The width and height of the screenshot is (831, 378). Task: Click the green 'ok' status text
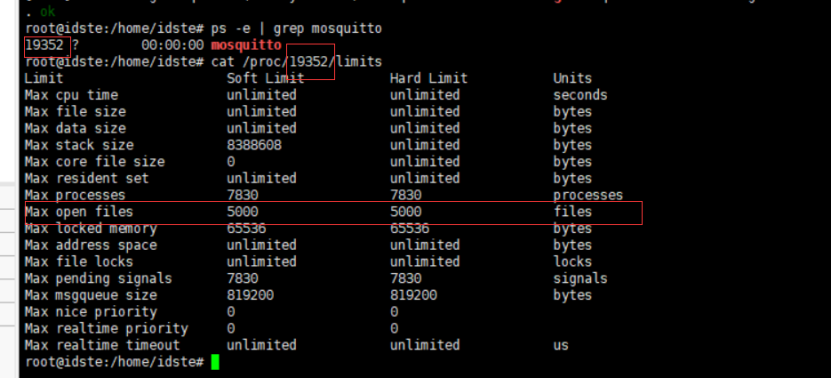(x=48, y=12)
